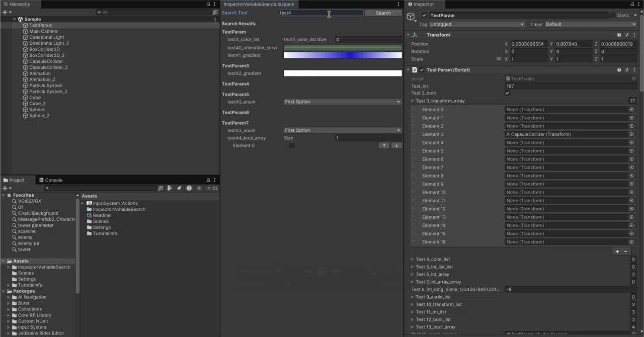Select InspectorVariableSearch window tab
Screen dimensions: 644x337
(x=259, y=4)
